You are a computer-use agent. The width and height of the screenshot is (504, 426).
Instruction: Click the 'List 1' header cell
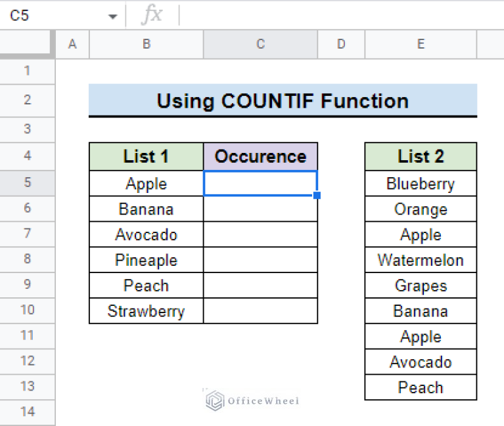click(x=147, y=156)
